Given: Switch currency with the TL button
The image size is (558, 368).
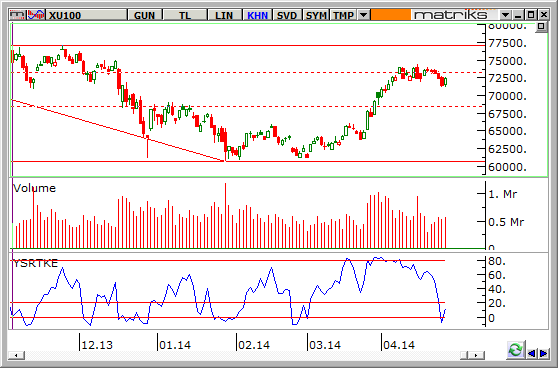Looking at the screenshot, I should click(x=185, y=15).
